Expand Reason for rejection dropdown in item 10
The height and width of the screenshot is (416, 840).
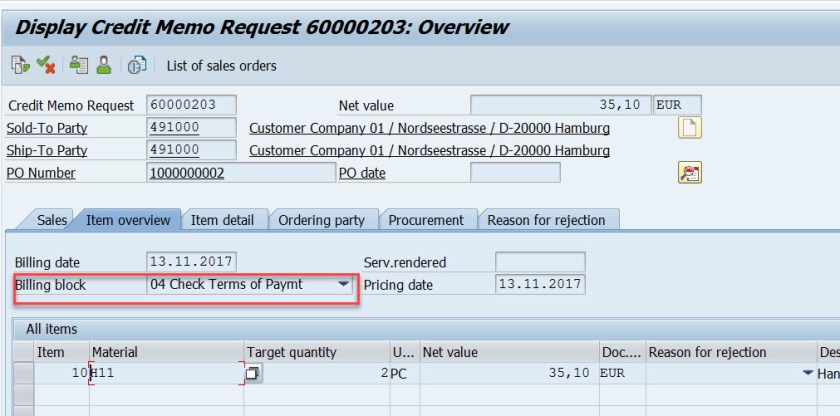coord(808,373)
